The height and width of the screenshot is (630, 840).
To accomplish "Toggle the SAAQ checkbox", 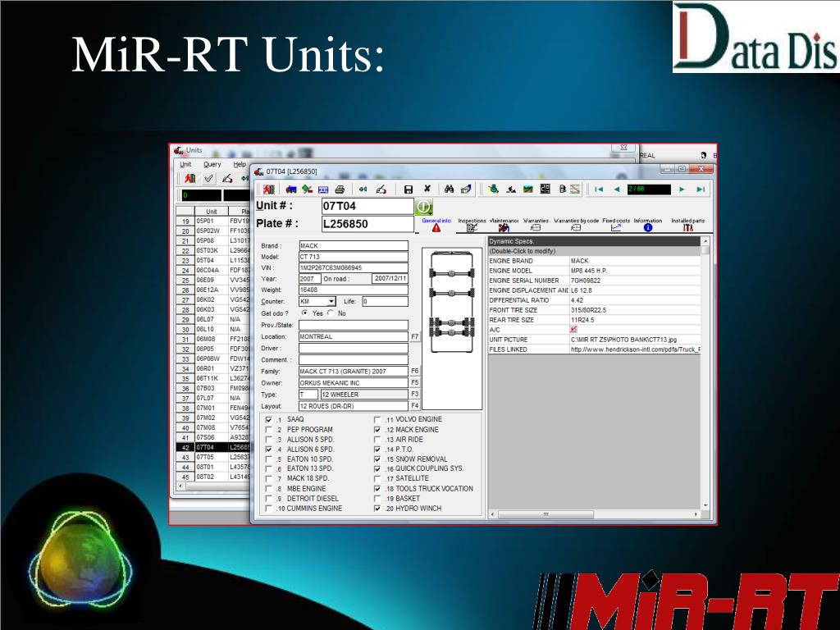I will click(269, 419).
